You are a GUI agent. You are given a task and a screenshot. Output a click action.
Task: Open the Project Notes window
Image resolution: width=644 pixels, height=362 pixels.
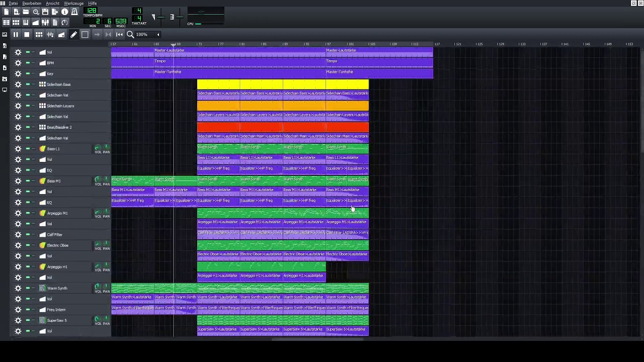(x=55, y=23)
